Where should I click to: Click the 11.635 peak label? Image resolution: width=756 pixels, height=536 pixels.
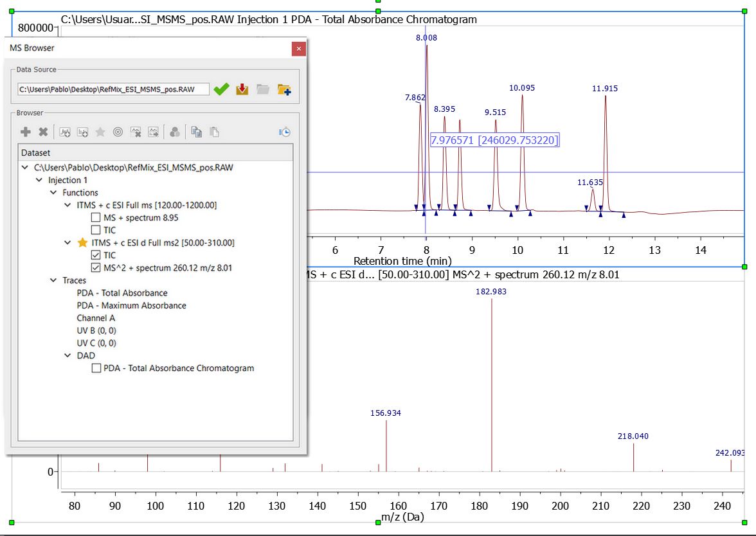(590, 183)
